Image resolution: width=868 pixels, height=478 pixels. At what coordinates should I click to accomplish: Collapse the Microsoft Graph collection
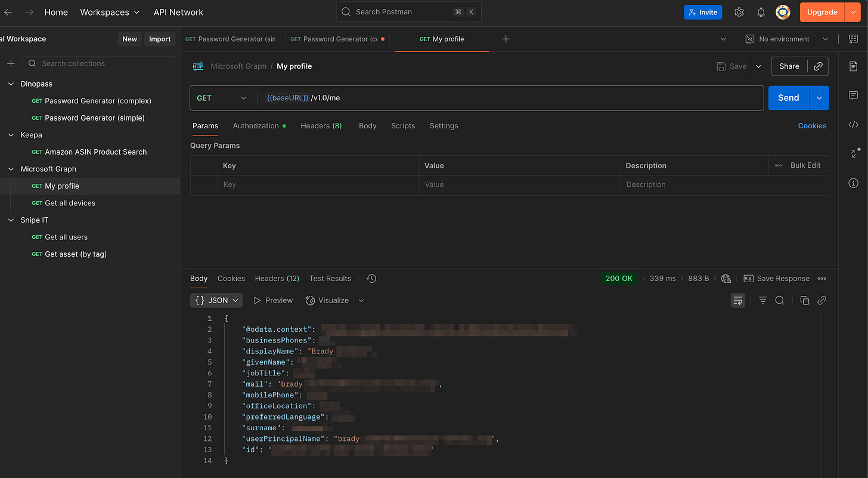[x=11, y=169]
